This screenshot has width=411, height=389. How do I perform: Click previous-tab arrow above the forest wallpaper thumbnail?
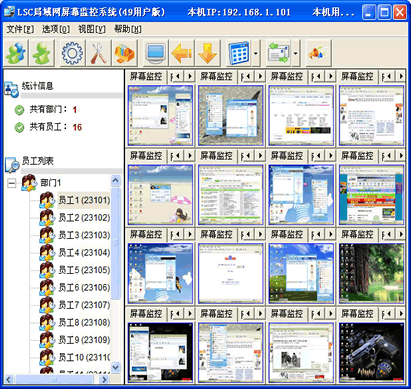click(x=388, y=234)
